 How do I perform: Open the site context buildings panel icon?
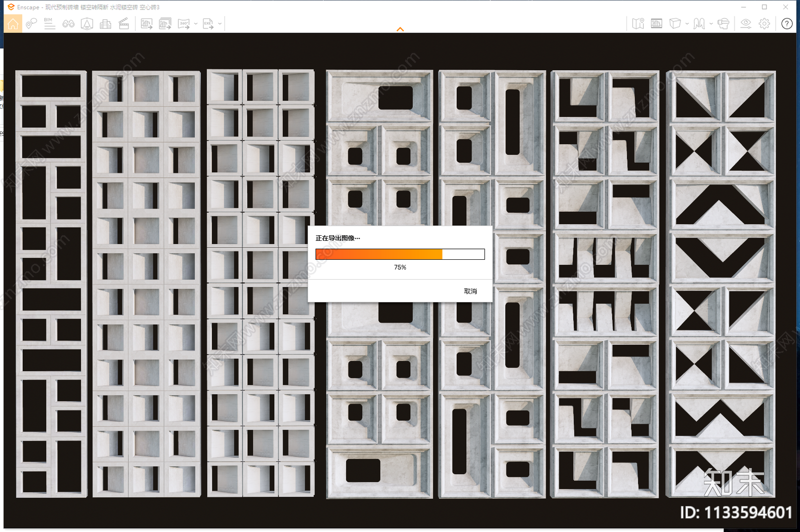656,23
